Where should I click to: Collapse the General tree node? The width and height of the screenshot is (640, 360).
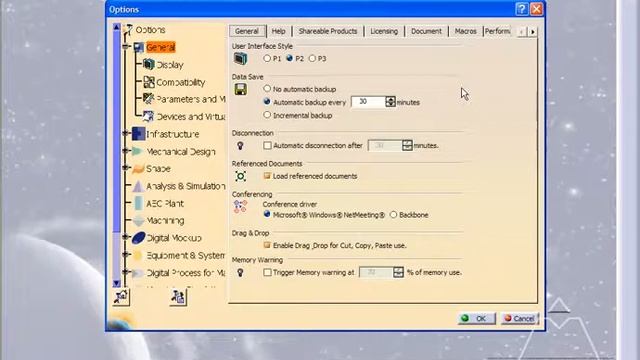(125, 47)
